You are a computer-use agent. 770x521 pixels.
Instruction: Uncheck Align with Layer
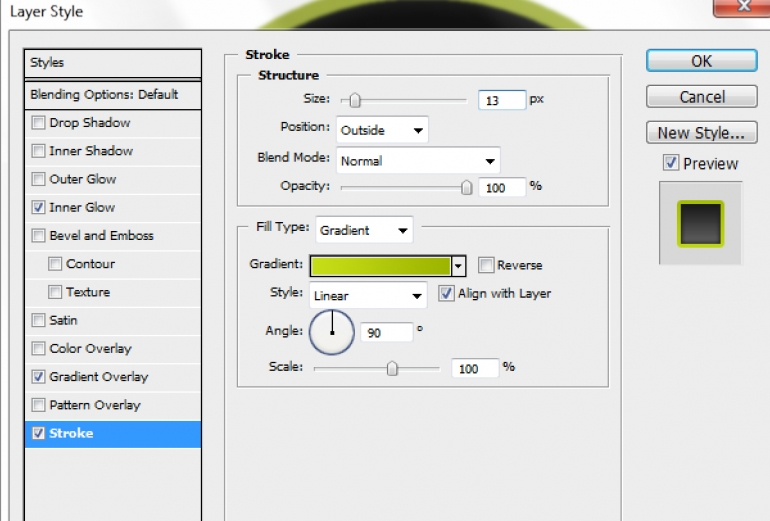[x=446, y=294]
